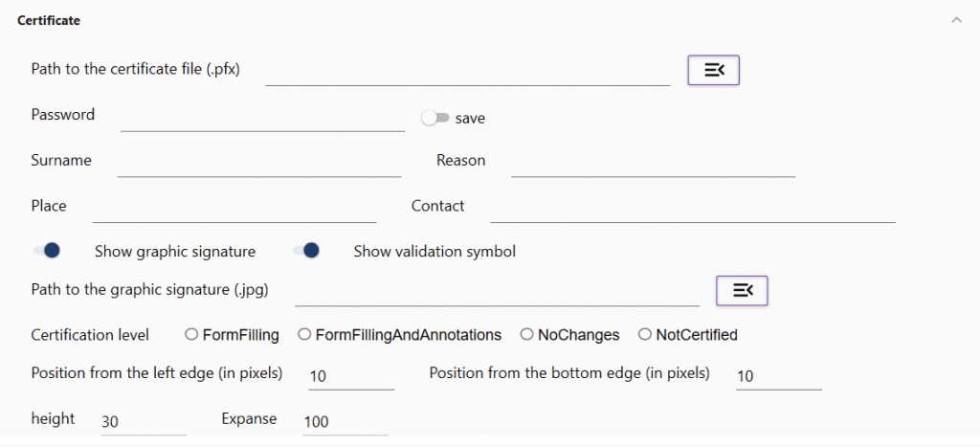Click the Reason input field

[x=653, y=163]
